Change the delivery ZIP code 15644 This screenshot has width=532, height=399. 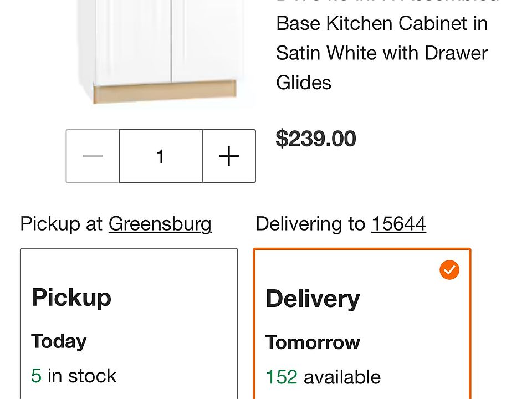coord(398,224)
